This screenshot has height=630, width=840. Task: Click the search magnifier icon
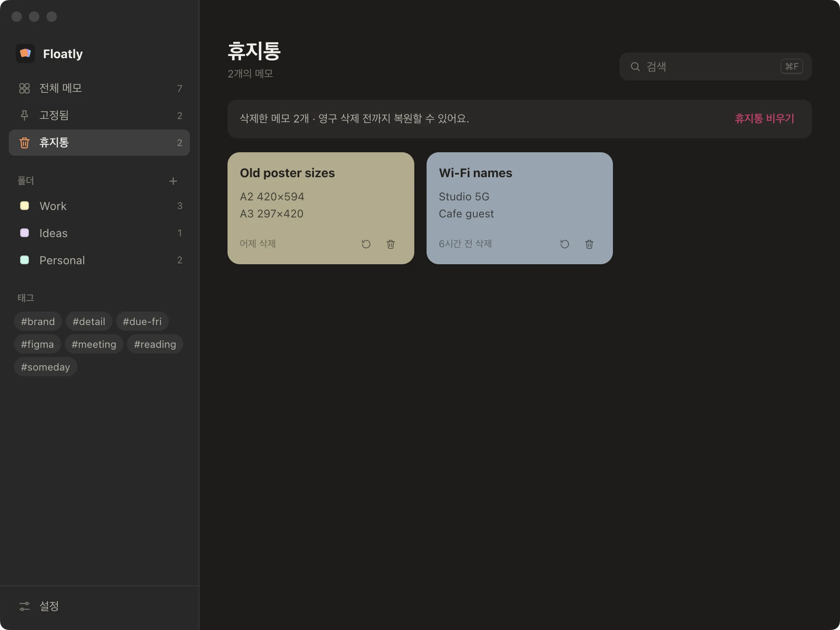click(x=635, y=66)
